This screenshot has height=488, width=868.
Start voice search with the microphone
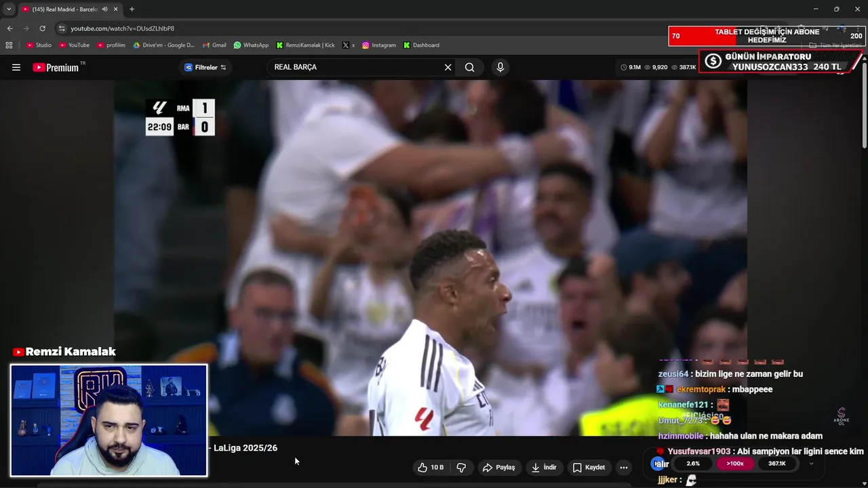pos(500,67)
